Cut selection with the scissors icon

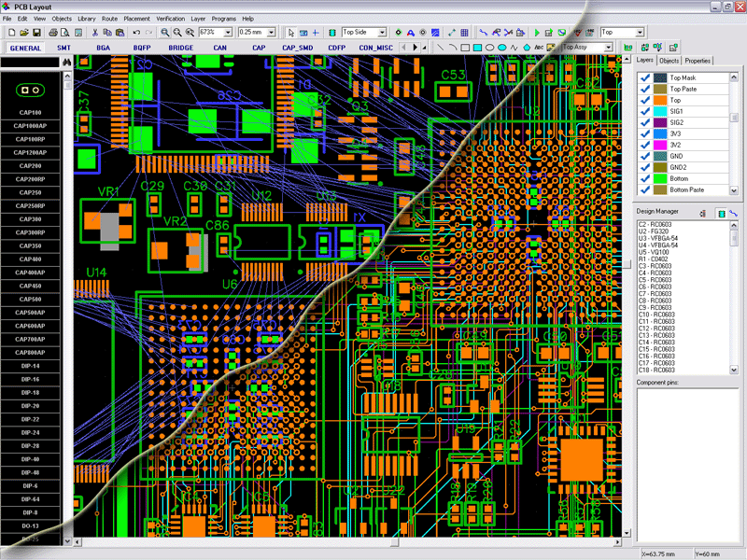95,33
